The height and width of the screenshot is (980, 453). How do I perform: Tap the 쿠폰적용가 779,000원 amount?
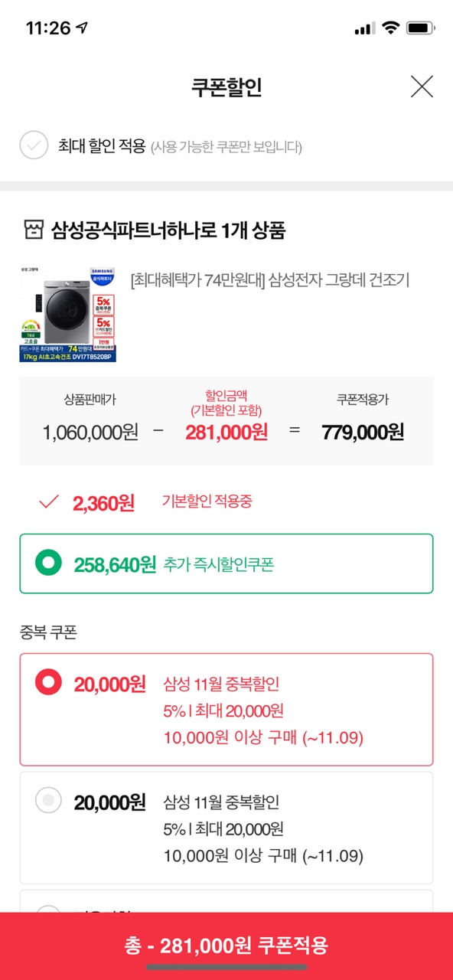(x=363, y=432)
